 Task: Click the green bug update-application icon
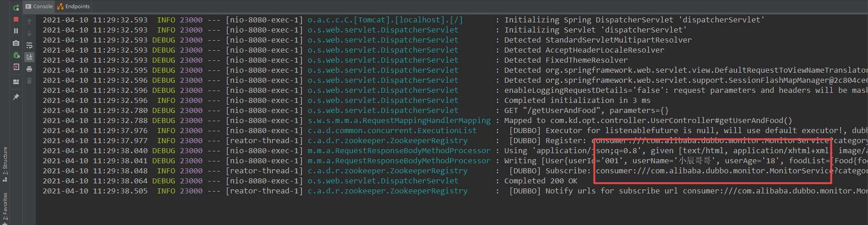point(16,55)
